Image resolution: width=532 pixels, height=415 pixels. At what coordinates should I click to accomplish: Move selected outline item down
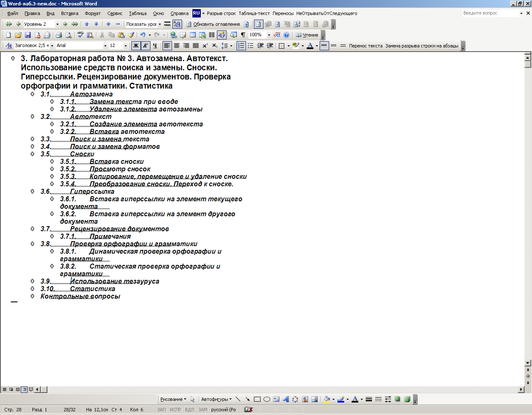tap(96, 24)
